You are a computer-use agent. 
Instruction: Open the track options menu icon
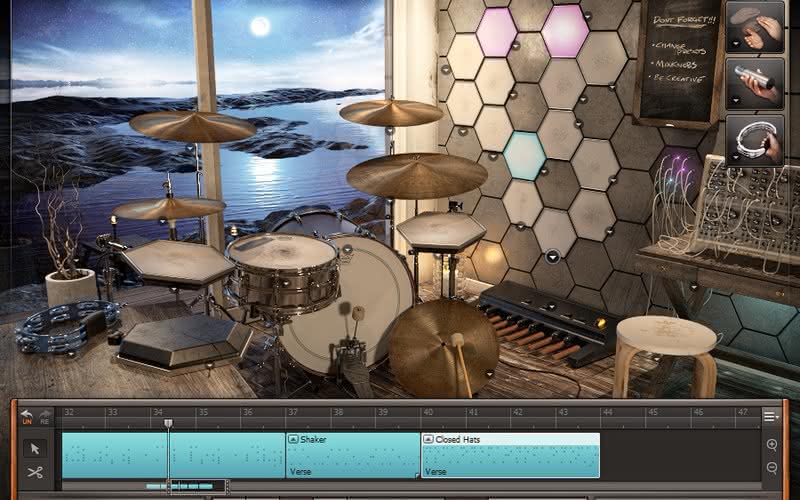click(x=771, y=417)
